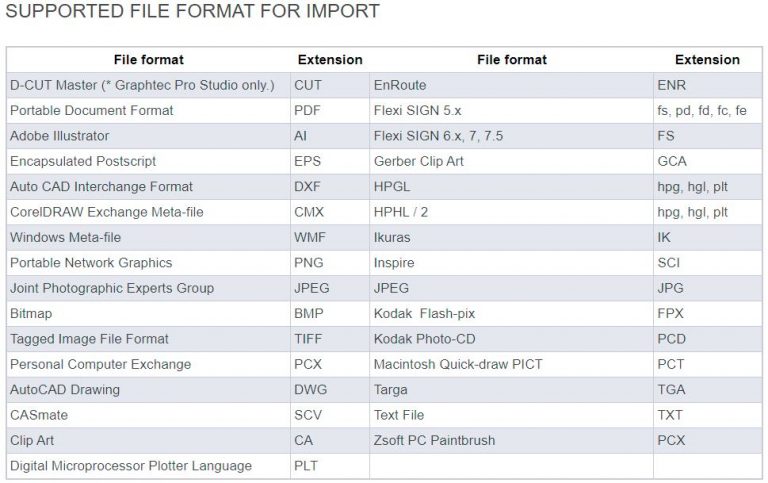Select the Gerber Clip Art row
Screen dimensions: 768x483
[418, 161]
